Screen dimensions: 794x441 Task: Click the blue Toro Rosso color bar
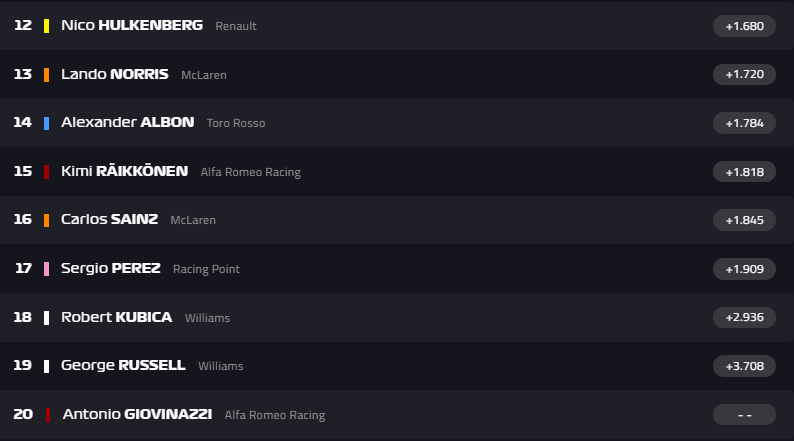[47, 122]
